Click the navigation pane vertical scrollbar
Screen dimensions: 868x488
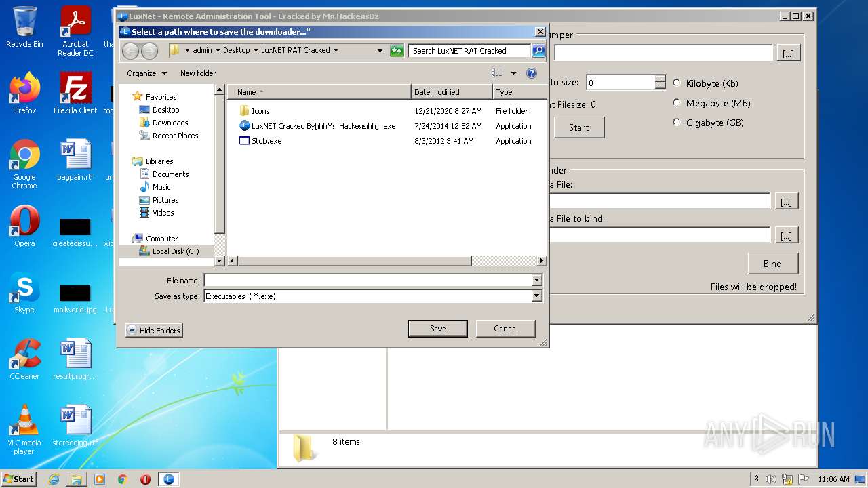tap(219, 164)
